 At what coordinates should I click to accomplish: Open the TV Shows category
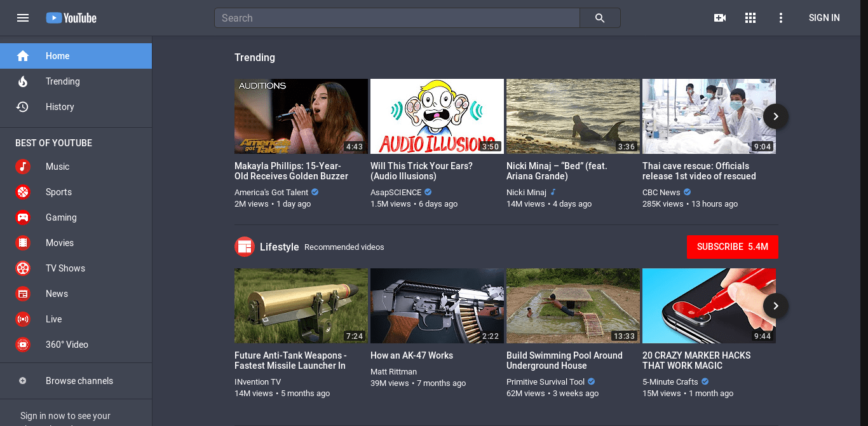click(x=76, y=268)
